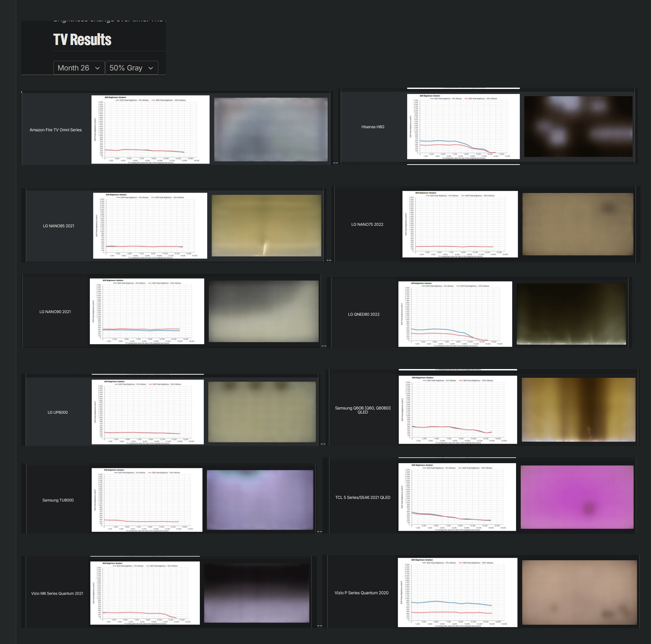The width and height of the screenshot is (651, 644).
Task: Open the LG NANO85 2021 uniformity photo
Action: tap(267, 226)
